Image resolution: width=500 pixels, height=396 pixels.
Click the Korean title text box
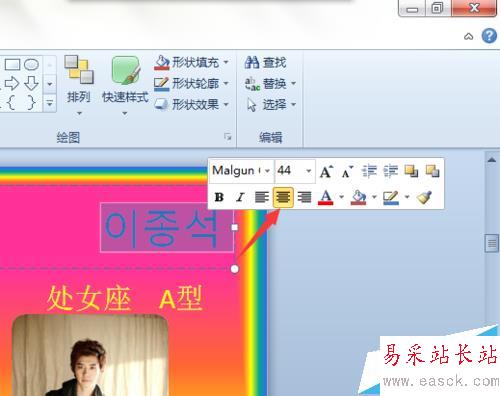[167, 228]
